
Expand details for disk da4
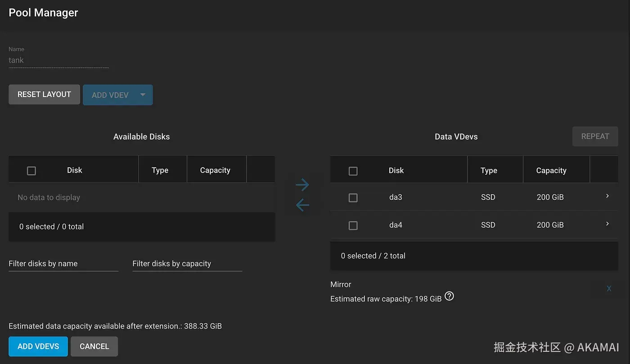coord(607,224)
